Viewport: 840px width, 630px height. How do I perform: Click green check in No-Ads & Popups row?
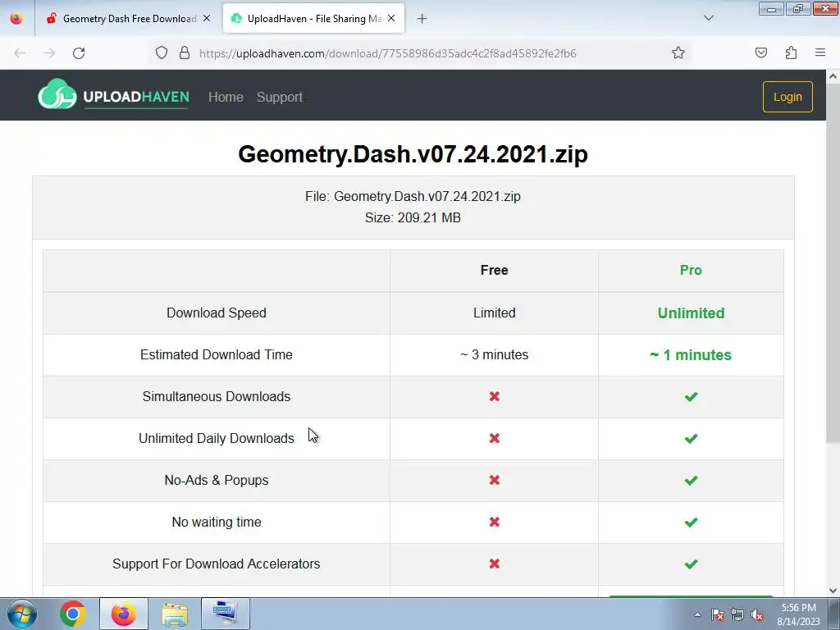[691, 481]
